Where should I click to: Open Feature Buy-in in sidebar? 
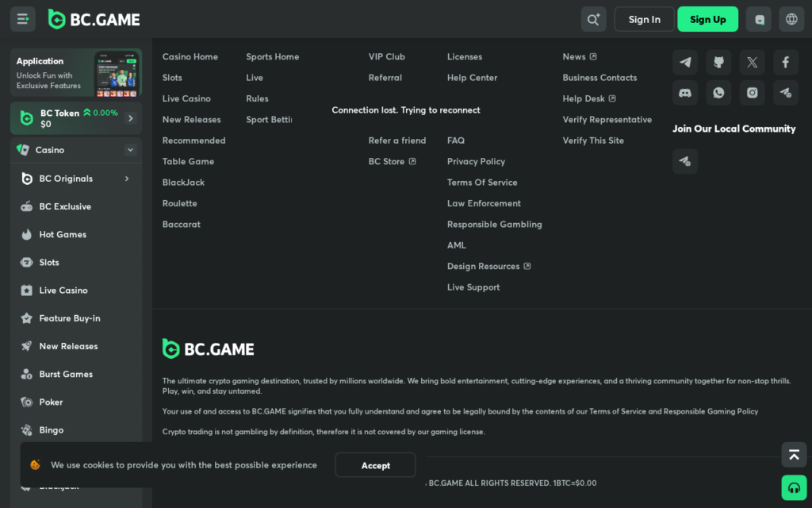(76, 318)
